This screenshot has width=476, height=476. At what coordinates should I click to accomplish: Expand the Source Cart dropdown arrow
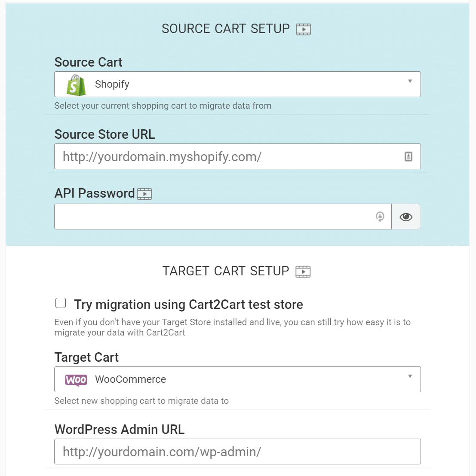pyautogui.click(x=410, y=81)
